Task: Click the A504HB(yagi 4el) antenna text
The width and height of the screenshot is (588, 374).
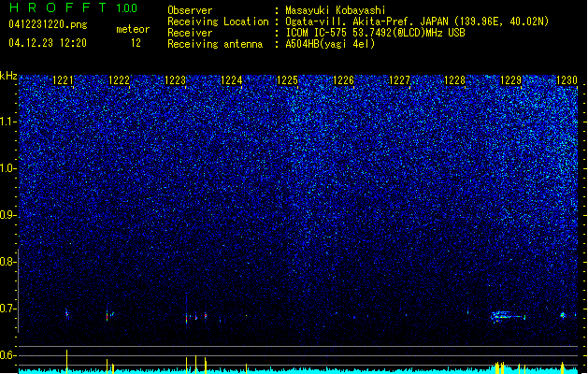Action: [330, 44]
